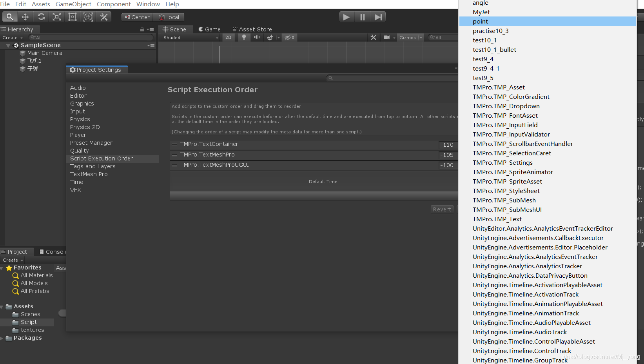644x364 pixels.
Task: Select 子弹 object in Hierarchy
Action: point(33,69)
